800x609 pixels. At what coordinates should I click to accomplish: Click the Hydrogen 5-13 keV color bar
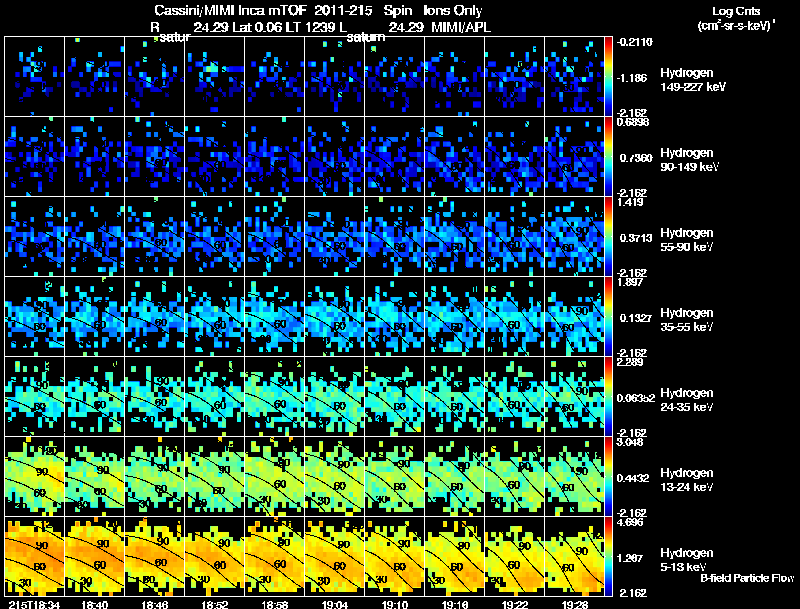[x=610, y=557]
